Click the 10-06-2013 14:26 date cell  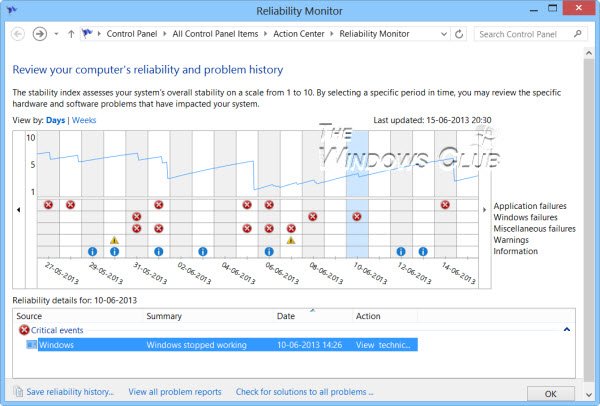click(310, 345)
